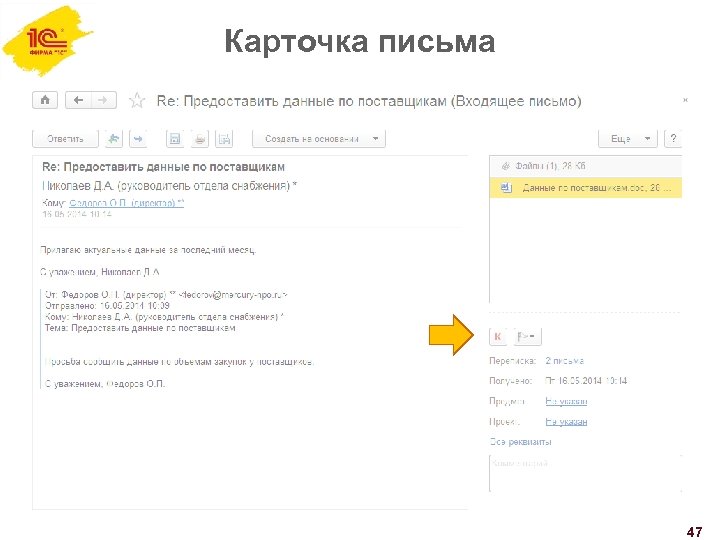This screenshot has height=540, width=720.
Task: Set Предмет via Не указан link
Action: click(566, 401)
